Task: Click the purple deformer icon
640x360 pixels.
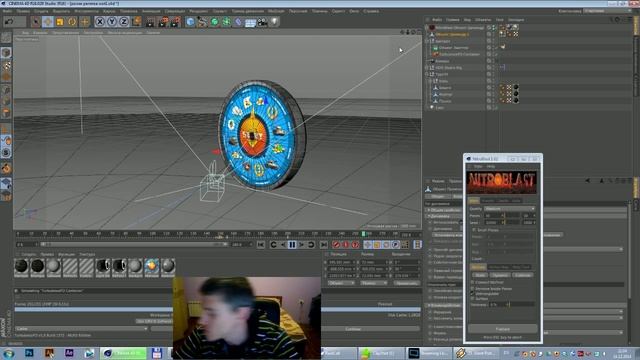Action: point(238,22)
